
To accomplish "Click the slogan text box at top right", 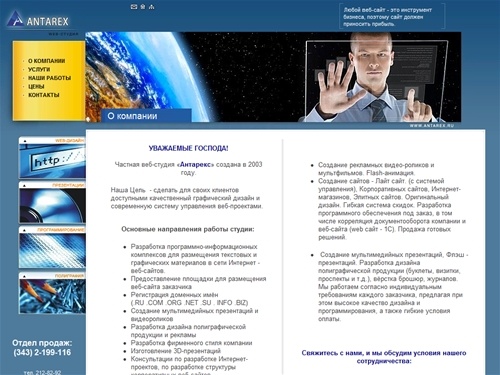I will click(392, 17).
